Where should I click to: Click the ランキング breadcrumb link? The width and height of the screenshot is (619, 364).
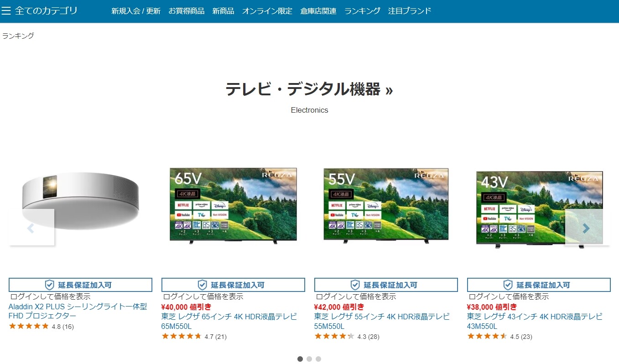pyautogui.click(x=17, y=35)
